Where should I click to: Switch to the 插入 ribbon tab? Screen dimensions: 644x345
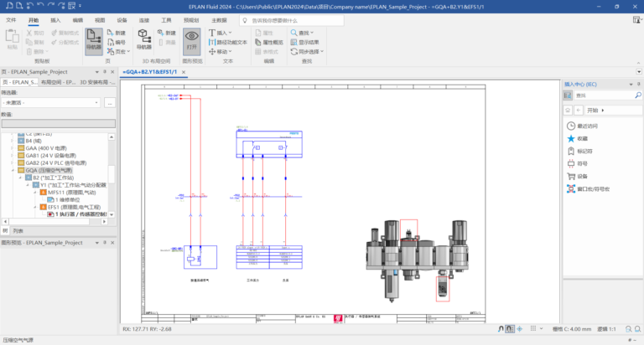pos(55,20)
